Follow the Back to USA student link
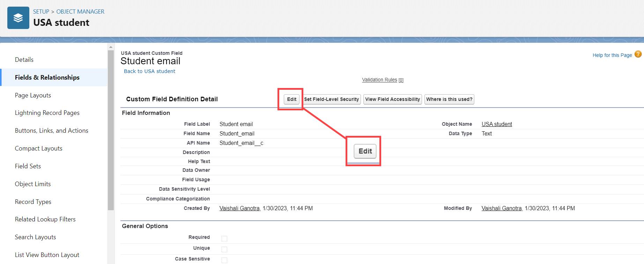This screenshot has width=644, height=264. tap(149, 71)
